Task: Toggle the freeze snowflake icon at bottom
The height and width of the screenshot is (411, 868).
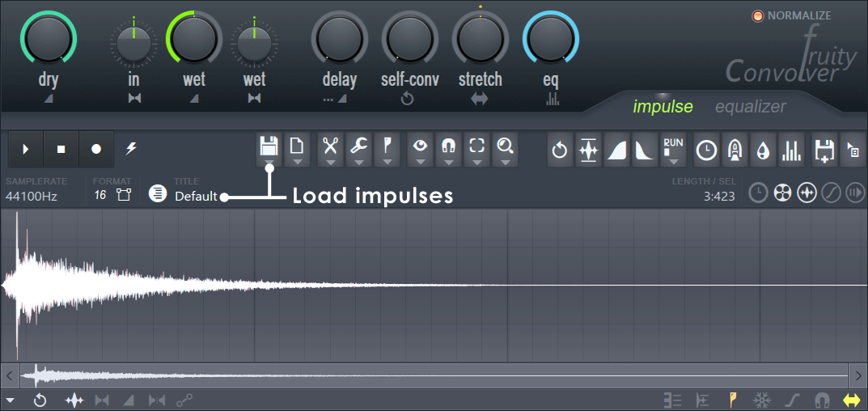Action: pos(761,400)
